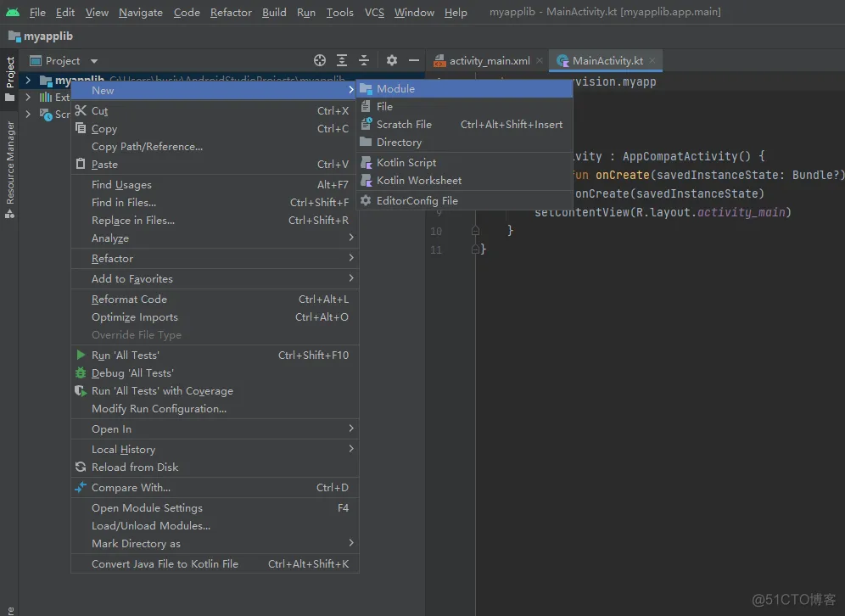The image size is (845, 616).
Task: Open the Project view dropdown arrow
Action: pos(94,61)
